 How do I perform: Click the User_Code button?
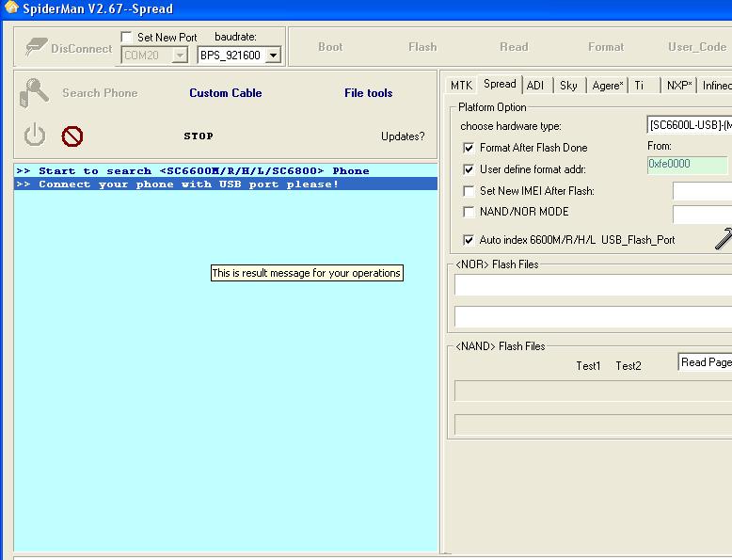[697, 47]
